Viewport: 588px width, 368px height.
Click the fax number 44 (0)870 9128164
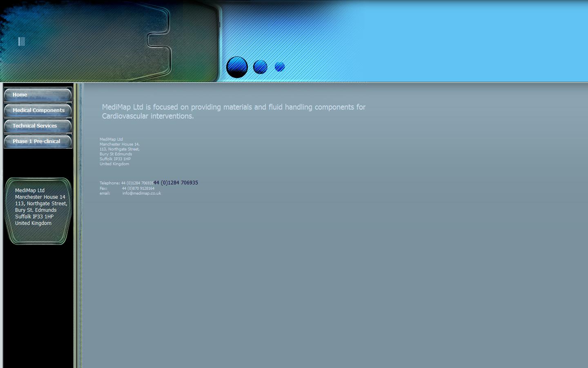[138, 188]
